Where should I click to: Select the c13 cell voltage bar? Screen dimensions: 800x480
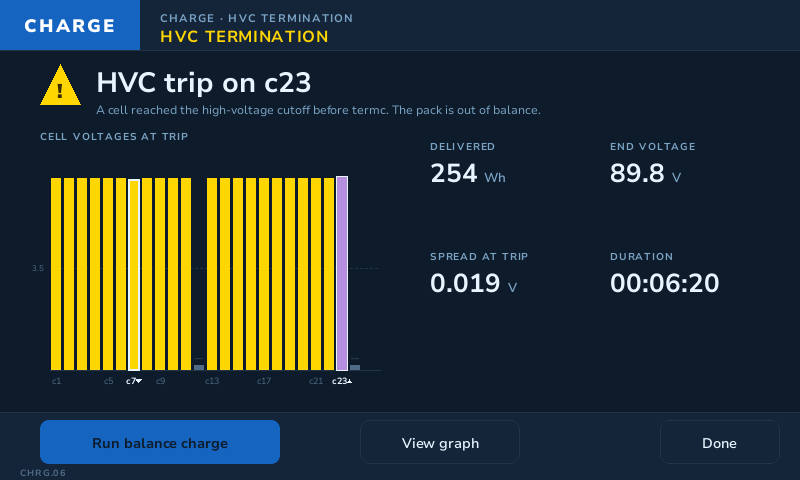pyautogui.click(x=212, y=274)
